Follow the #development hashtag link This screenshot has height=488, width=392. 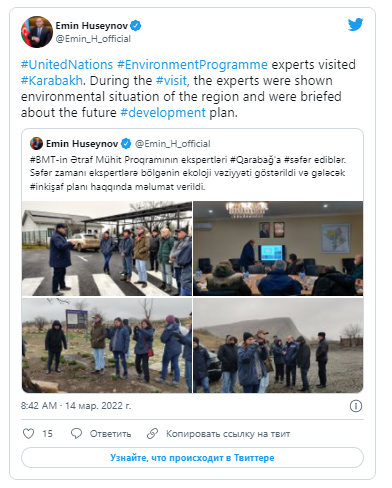(163, 113)
